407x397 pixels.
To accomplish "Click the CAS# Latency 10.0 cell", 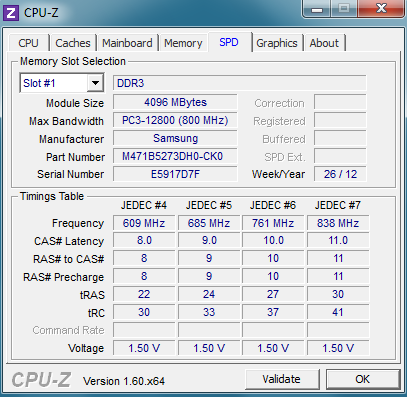I will (x=273, y=241).
